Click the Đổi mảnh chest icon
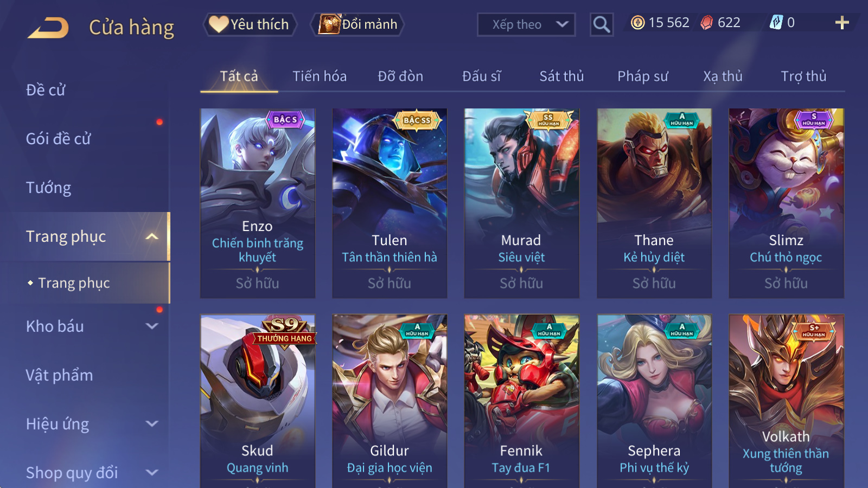 [x=329, y=24]
